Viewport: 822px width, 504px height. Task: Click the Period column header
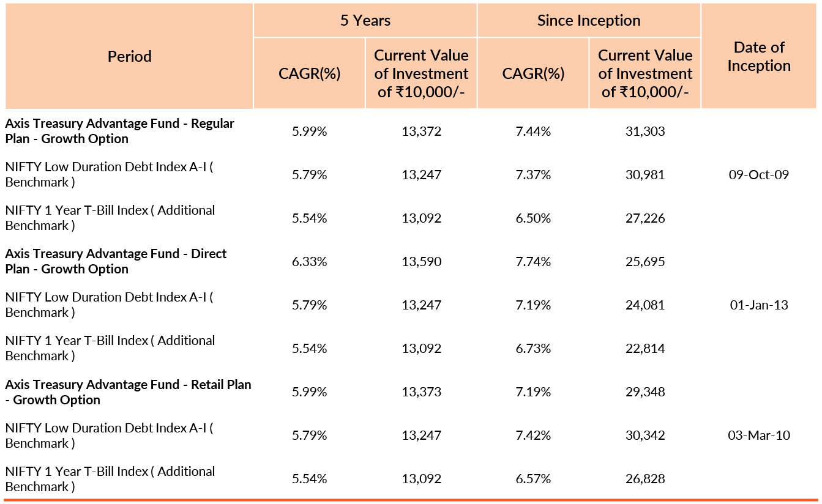129,56
